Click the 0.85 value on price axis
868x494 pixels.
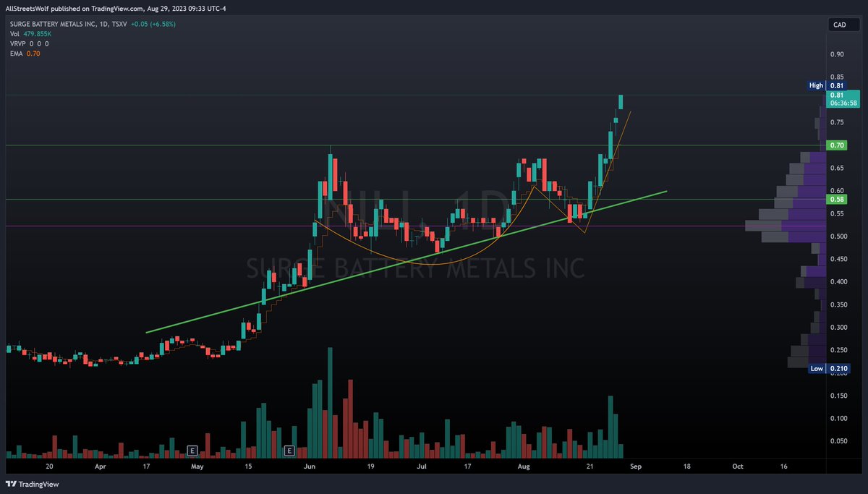[x=837, y=77]
